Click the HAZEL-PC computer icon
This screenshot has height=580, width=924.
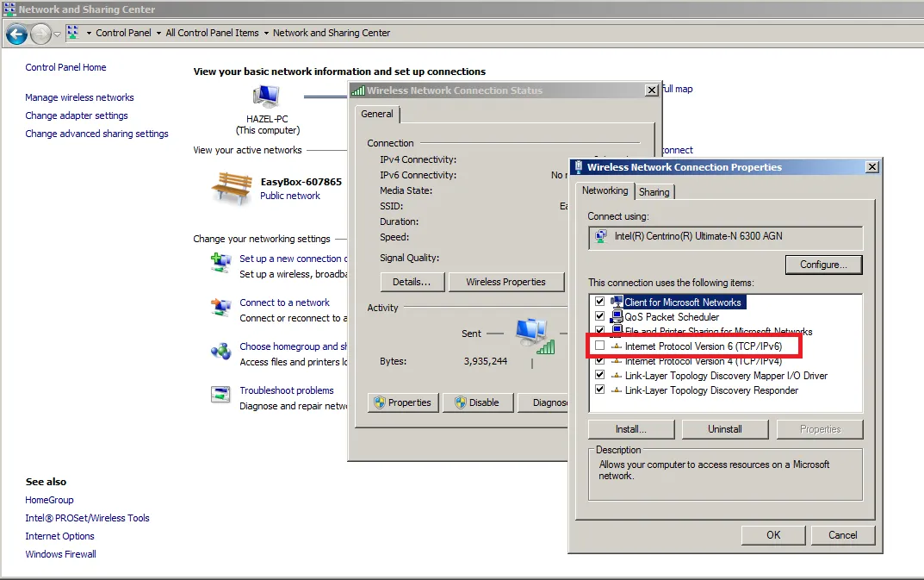[x=266, y=97]
